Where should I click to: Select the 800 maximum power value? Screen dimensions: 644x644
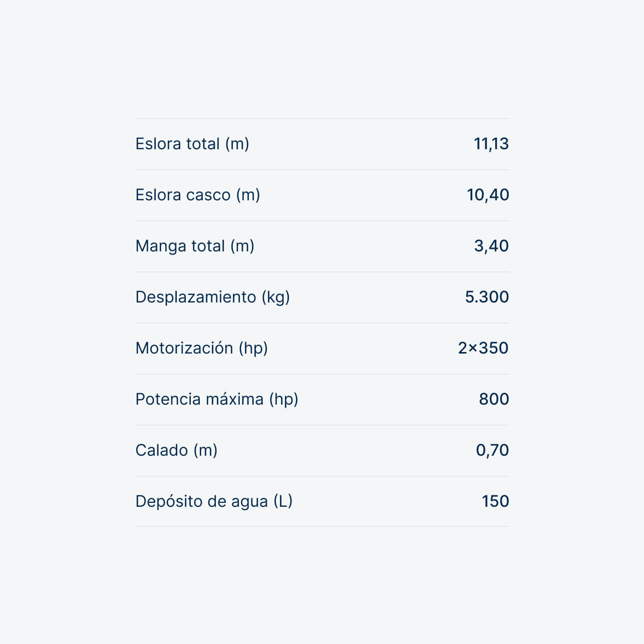[494, 400]
